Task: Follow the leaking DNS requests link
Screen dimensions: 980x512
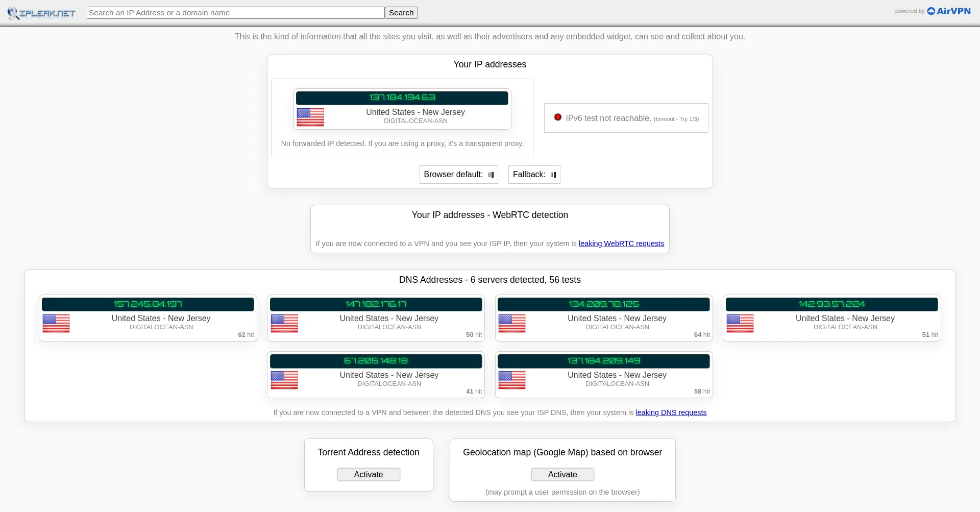Action: pos(671,412)
